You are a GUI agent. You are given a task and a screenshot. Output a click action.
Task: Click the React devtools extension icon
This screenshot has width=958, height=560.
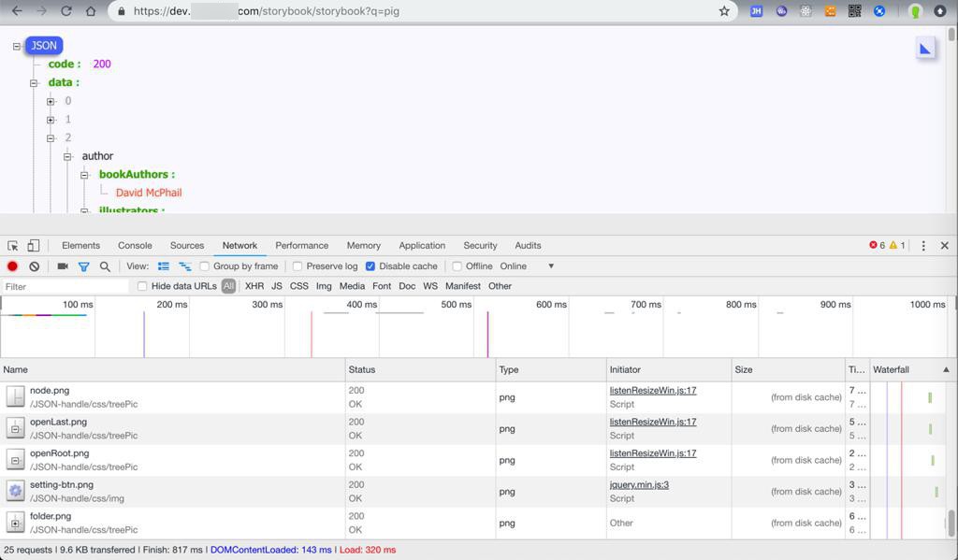[x=806, y=11]
